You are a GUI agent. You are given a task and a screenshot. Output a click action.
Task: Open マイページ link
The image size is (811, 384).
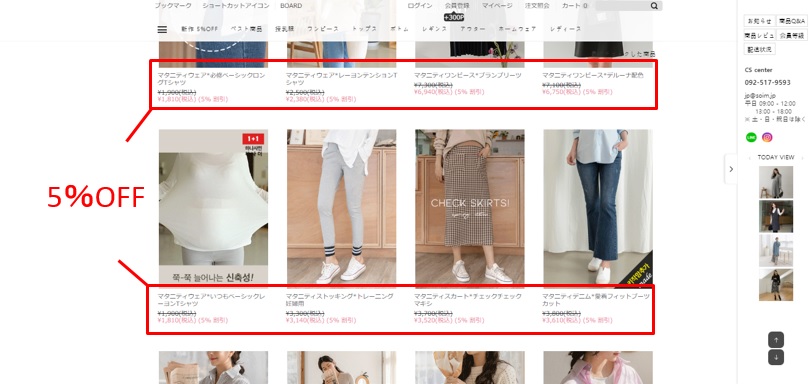pos(497,6)
